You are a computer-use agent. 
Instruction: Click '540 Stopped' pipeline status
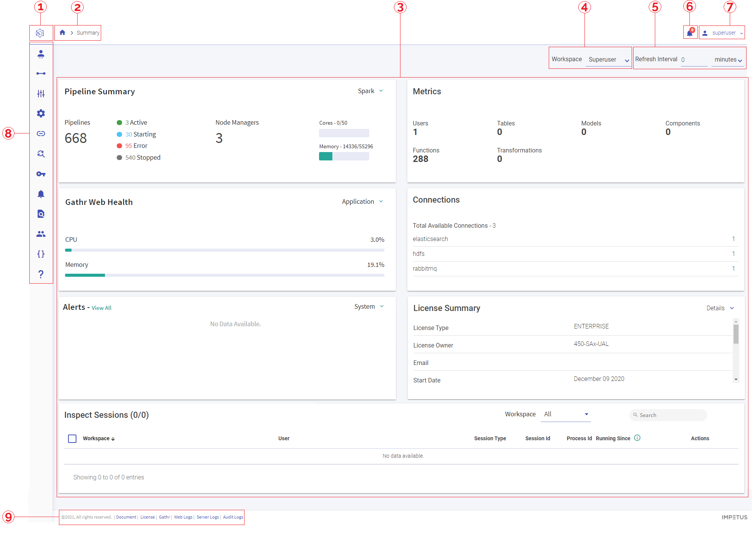(138, 157)
